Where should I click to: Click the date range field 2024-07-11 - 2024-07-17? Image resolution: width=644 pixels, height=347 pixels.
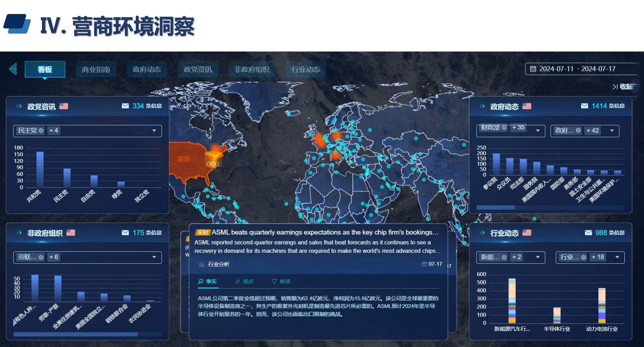pos(577,69)
